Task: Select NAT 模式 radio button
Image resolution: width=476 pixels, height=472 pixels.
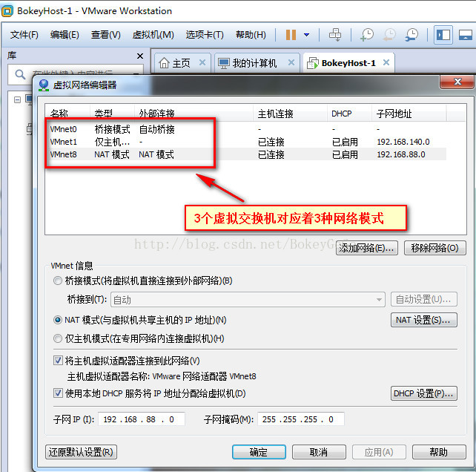Action: pyautogui.click(x=58, y=320)
